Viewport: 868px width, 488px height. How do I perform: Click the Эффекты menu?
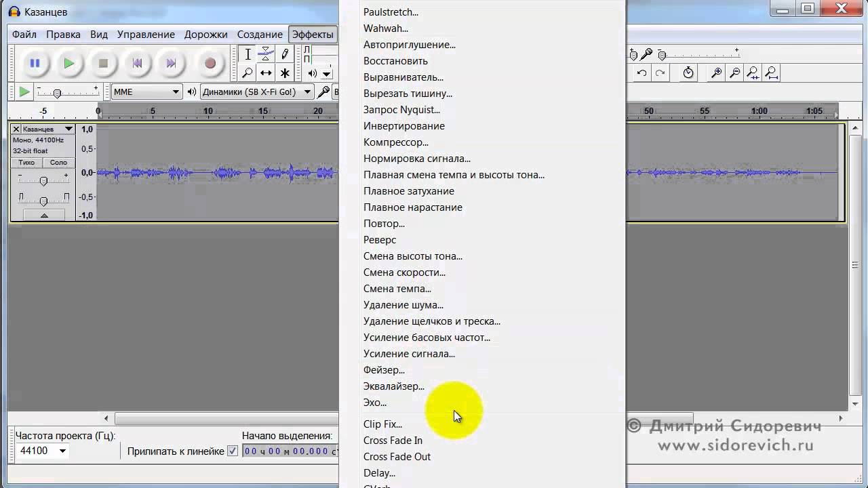313,34
